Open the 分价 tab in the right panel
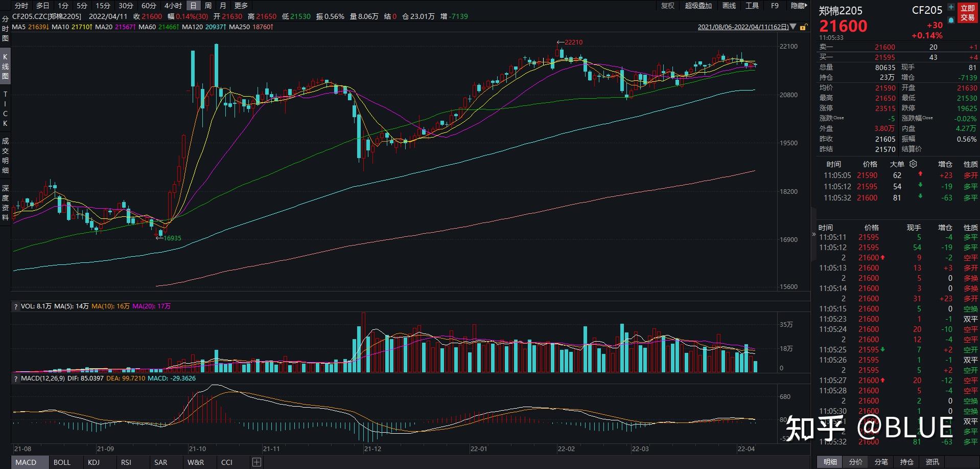980x469 pixels. (x=855, y=462)
